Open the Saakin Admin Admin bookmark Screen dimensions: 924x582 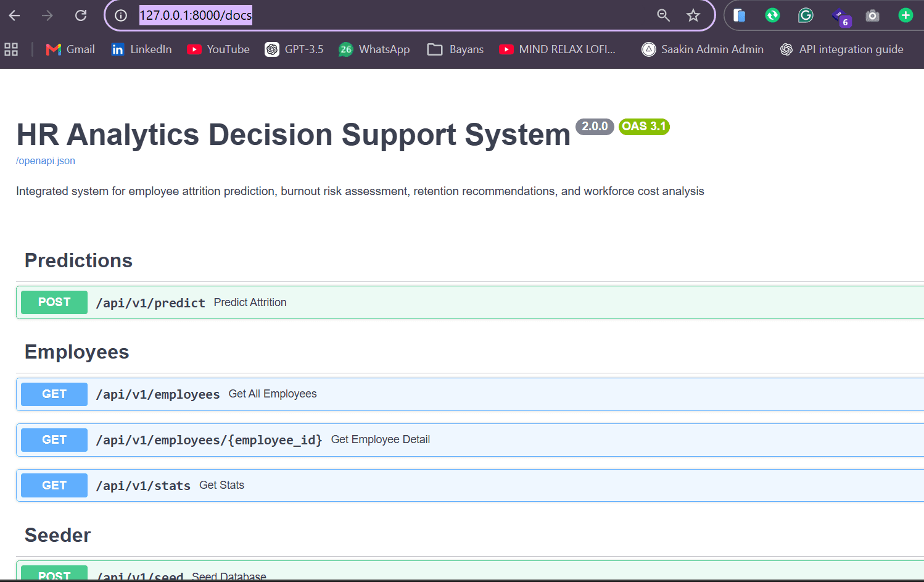703,49
